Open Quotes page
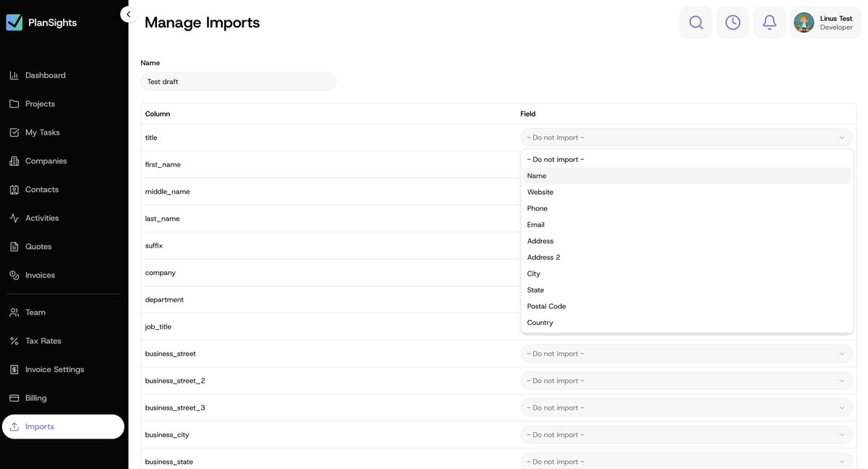 [x=63, y=247]
